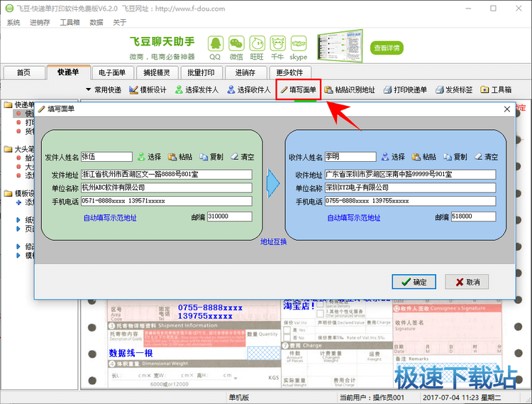Open the QQ chat assistant icon
The width and height of the screenshot is (532, 404).
pyautogui.click(x=215, y=44)
